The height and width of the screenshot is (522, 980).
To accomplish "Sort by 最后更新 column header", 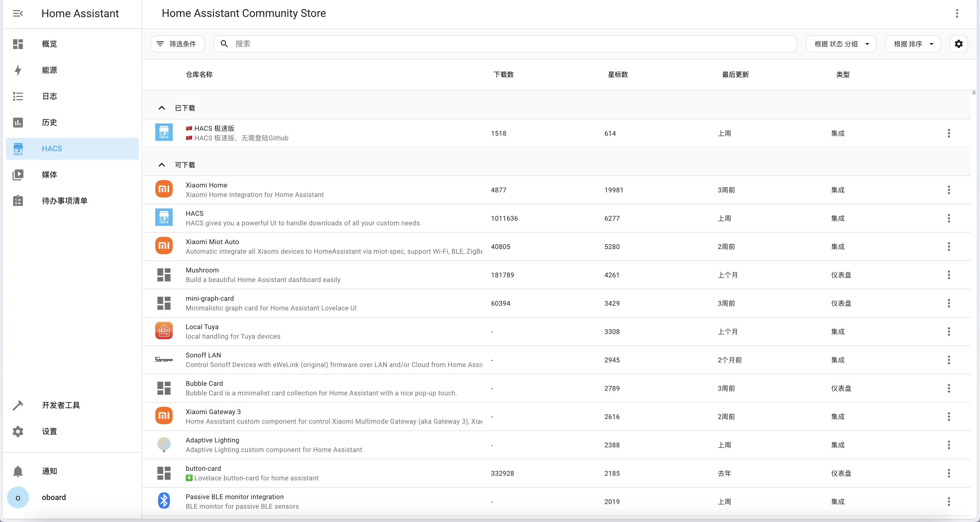I will 735,75.
